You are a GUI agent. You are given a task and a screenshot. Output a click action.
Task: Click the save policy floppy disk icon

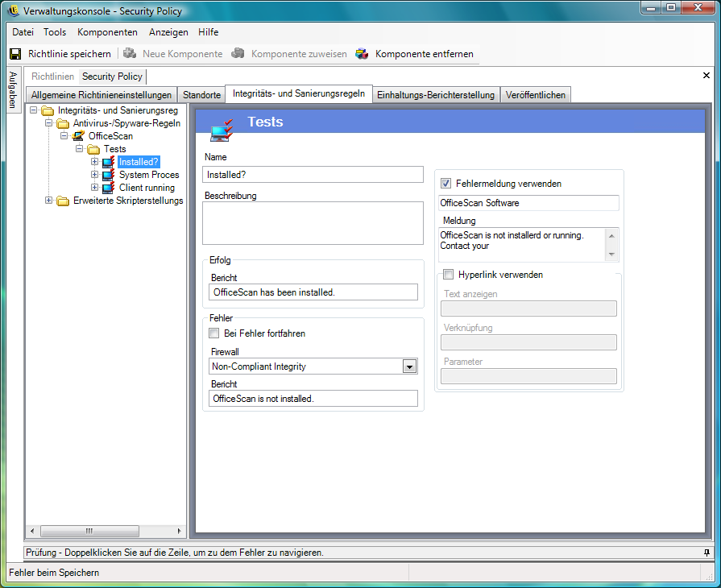click(15, 54)
